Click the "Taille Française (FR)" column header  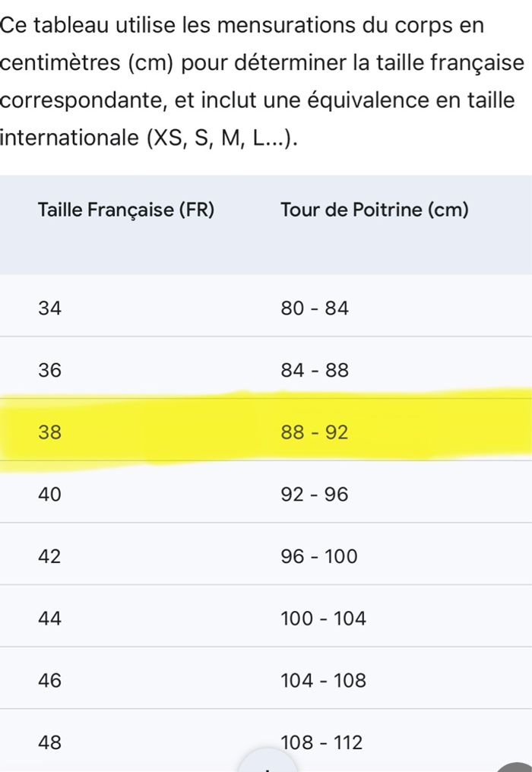[126, 210]
